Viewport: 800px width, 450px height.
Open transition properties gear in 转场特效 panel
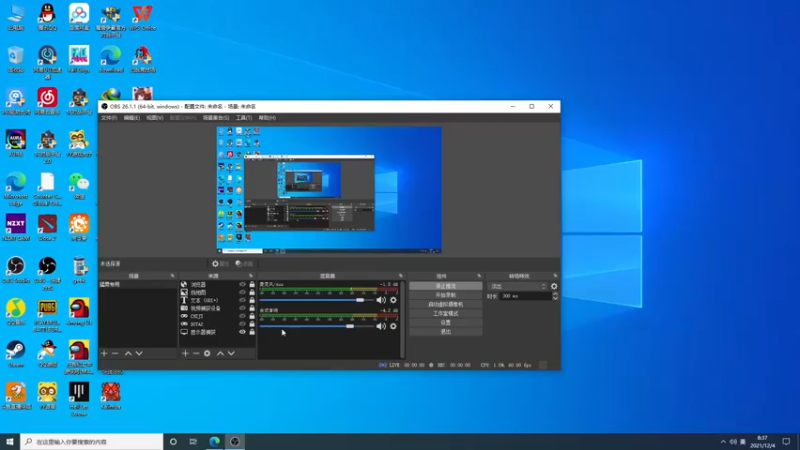554,286
